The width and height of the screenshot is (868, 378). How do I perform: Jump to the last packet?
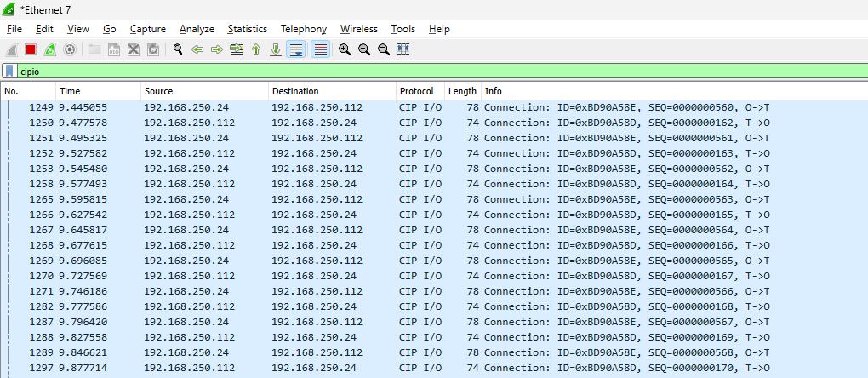click(276, 49)
